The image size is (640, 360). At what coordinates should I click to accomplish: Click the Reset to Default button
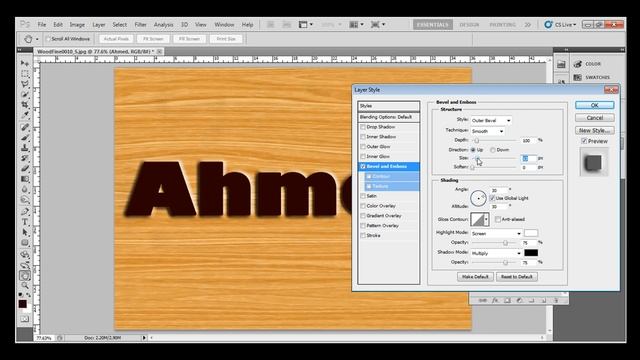click(517, 277)
